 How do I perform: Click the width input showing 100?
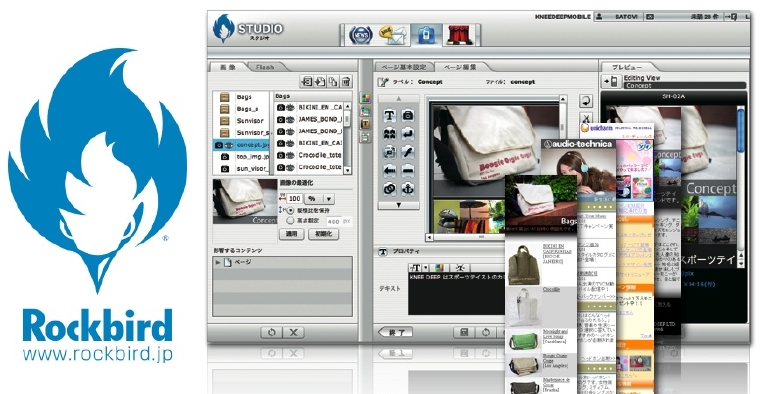click(x=295, y=199)
